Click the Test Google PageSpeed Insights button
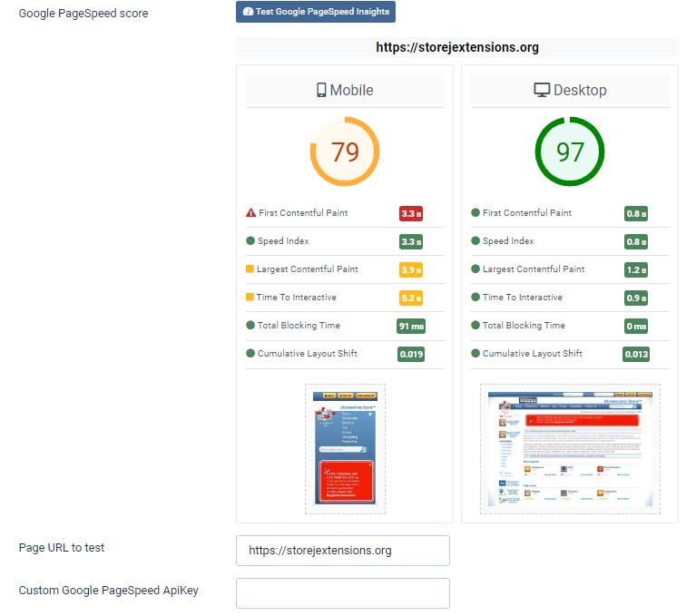This screenshot has height=616, width=696. point(316,12)
